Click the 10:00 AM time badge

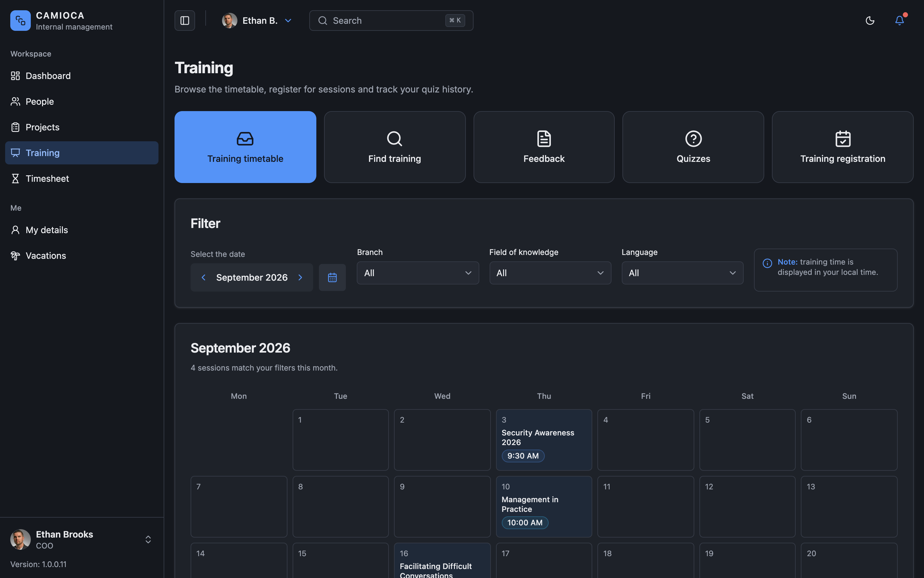click(x=525, y=522)
